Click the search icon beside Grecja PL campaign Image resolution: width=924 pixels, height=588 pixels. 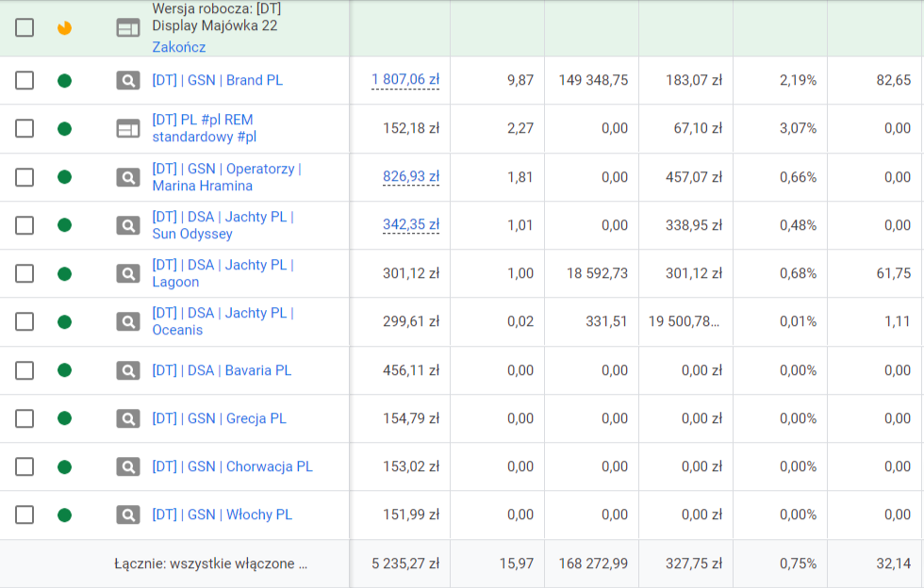pos(128,418)
